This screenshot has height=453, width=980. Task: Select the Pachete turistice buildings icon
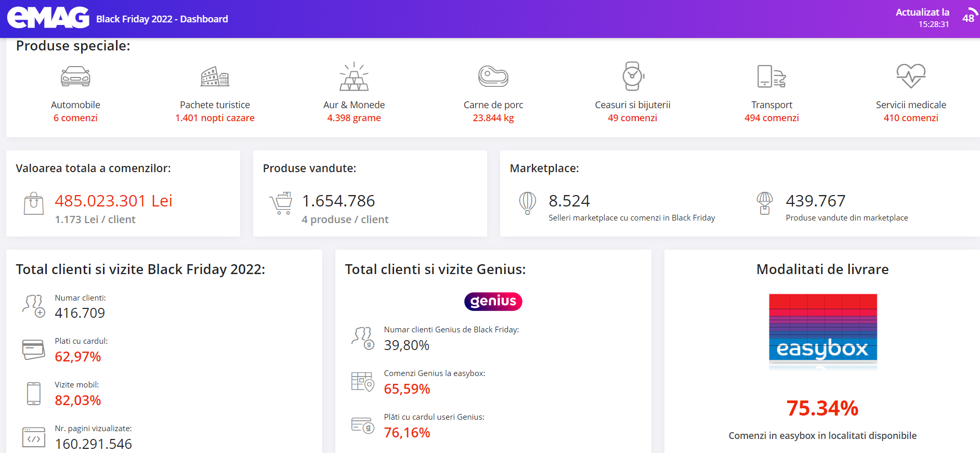tap(215, 76)
